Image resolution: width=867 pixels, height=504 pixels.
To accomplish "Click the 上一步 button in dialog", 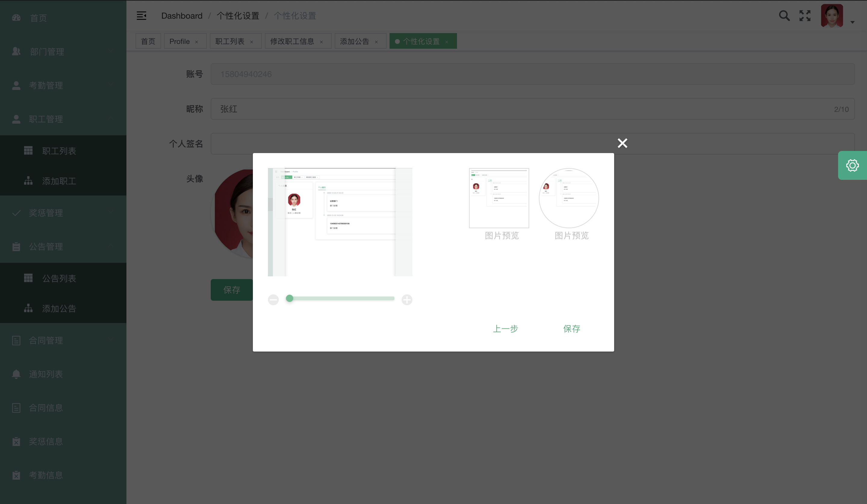I will [x=505, y=329].
